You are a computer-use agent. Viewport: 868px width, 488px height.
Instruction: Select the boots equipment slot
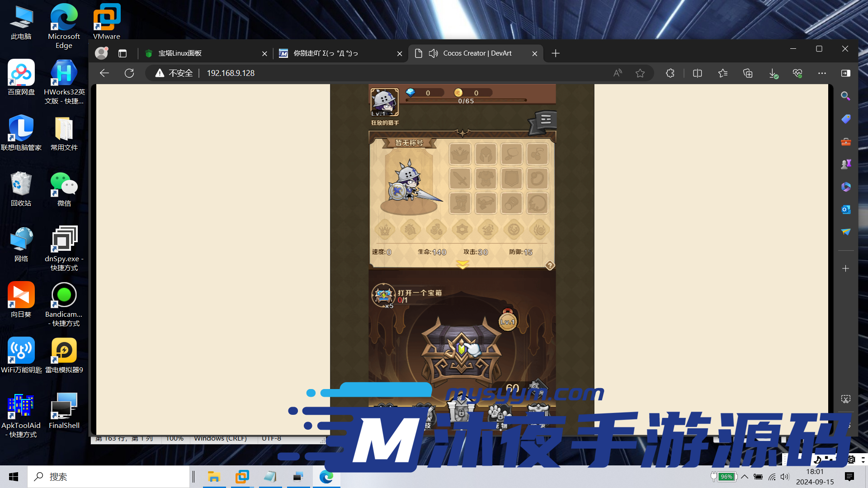(460, 203)
